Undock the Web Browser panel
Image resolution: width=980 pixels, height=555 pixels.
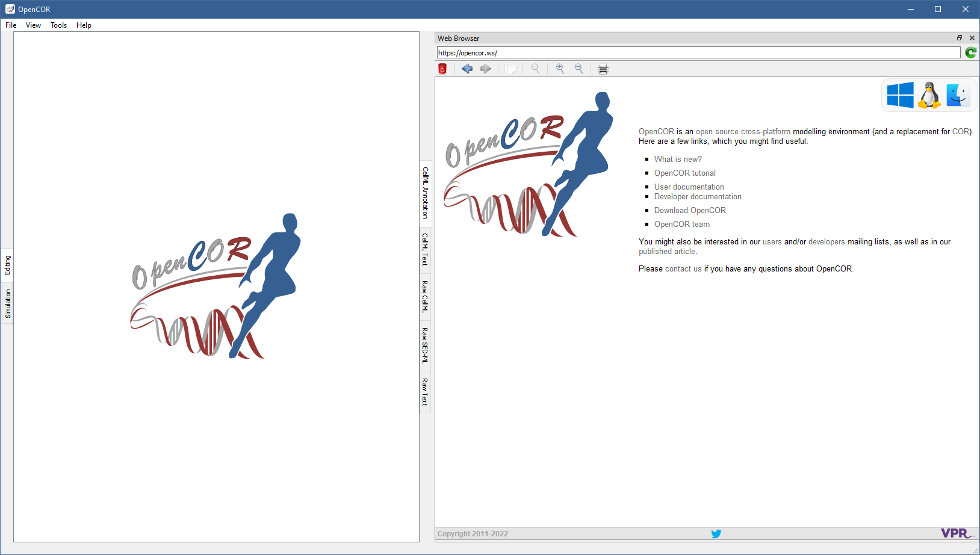960,38
